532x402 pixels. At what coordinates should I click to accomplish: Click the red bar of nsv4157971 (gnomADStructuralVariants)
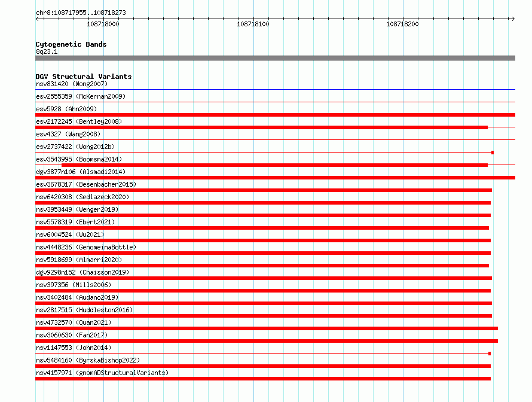(x=263, y=379)
